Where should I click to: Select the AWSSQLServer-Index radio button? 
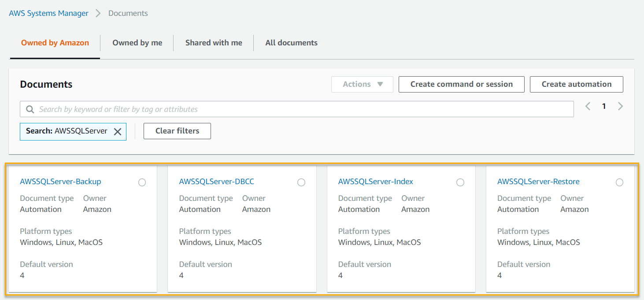coord(460,182)
